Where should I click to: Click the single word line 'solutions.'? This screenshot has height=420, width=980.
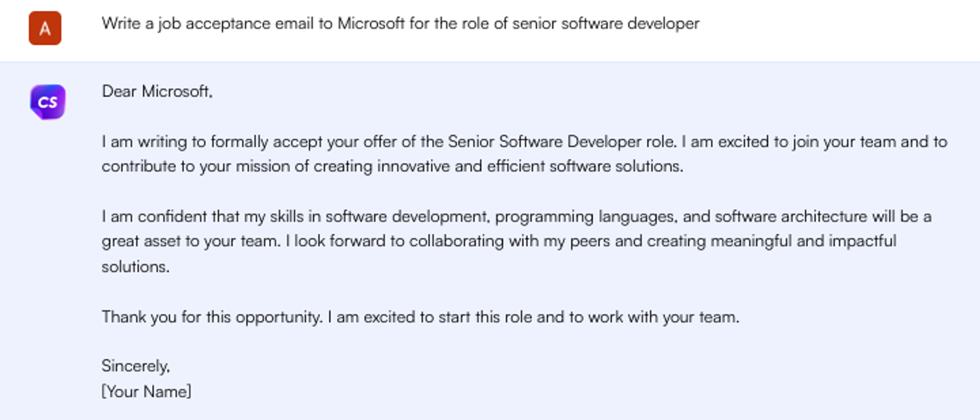pos(135,267)
